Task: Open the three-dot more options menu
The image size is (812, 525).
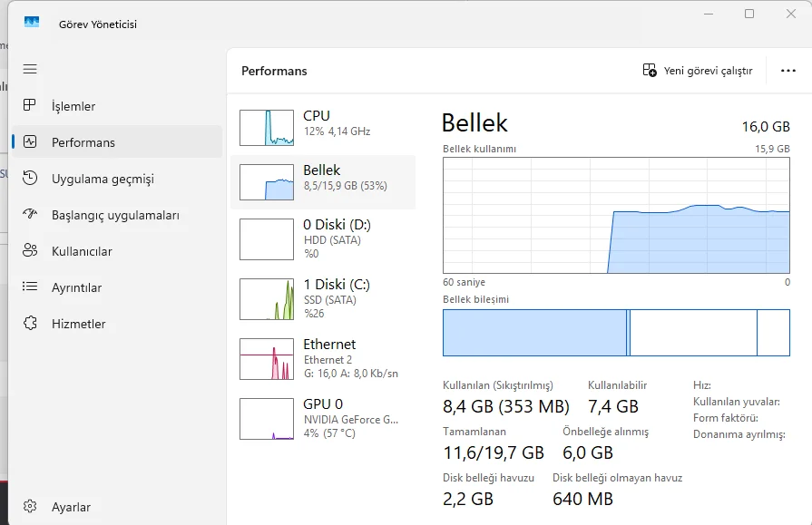Action: (x=788, y=71)
